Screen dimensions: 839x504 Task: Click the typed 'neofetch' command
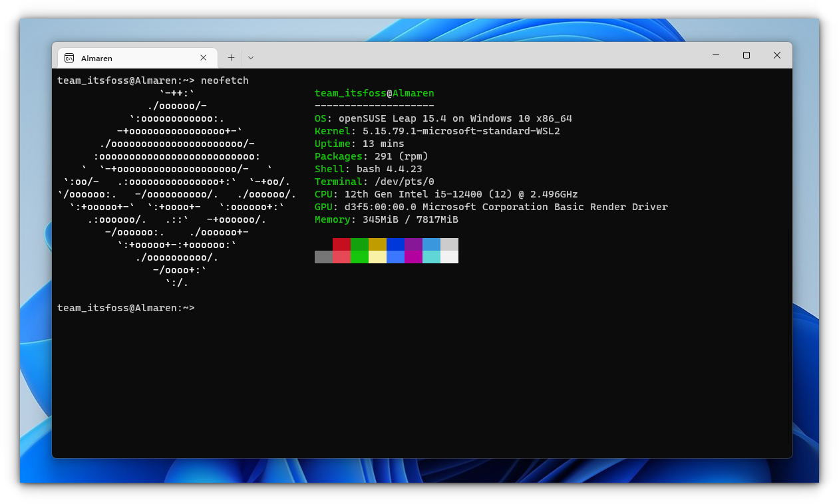[x=224, y=80]
